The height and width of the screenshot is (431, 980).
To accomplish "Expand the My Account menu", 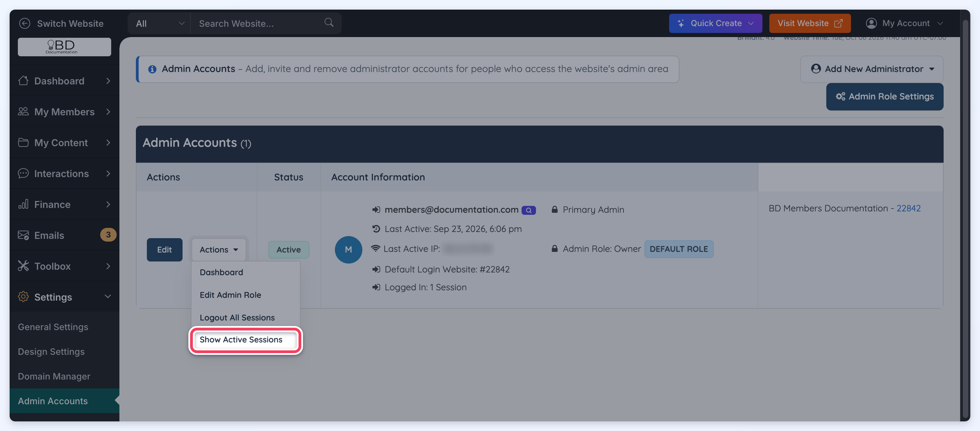I will point(905,23).
